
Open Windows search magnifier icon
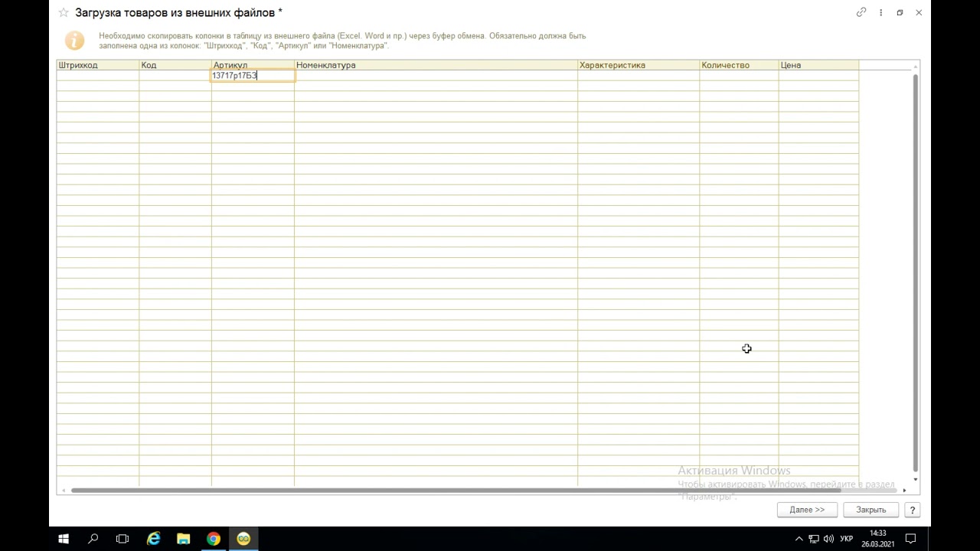click(x=93, y=539)
